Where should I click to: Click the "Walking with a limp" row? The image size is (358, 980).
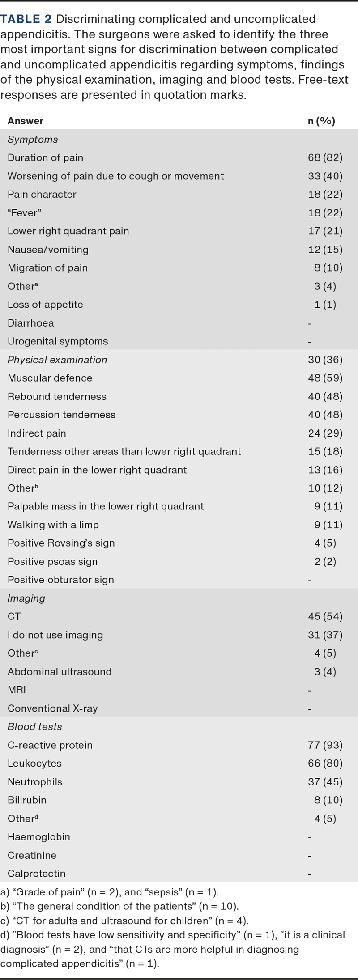click(x=53, y=525)
